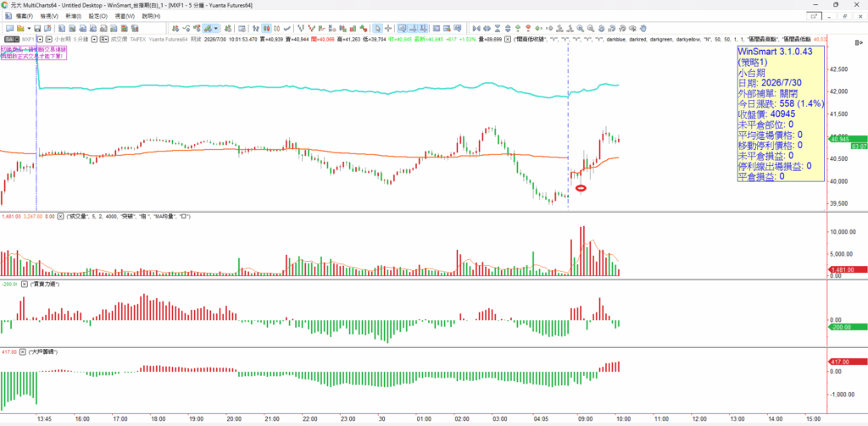
Task: Select the hand pan tool icon
Action: pos(643,28)
